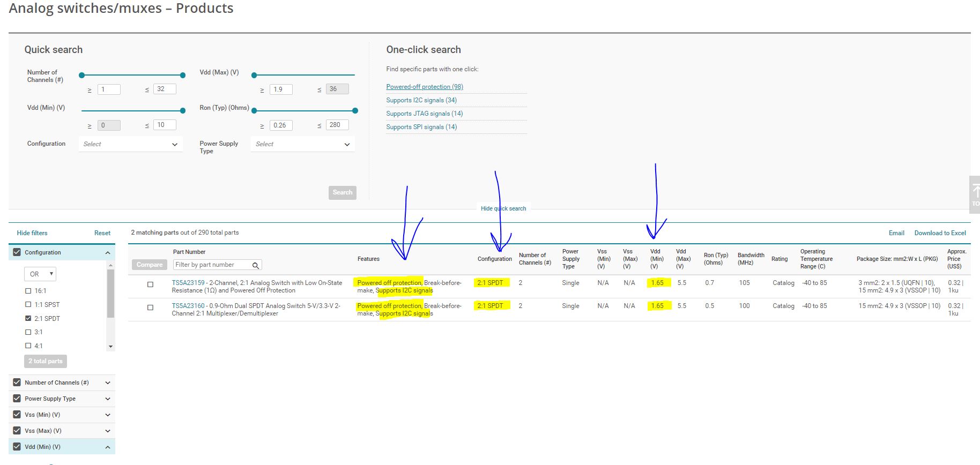Open the OR logic dropdown in filters
Image resolution: width=980 pixels, height=465 pixels.
coord(40,274)
